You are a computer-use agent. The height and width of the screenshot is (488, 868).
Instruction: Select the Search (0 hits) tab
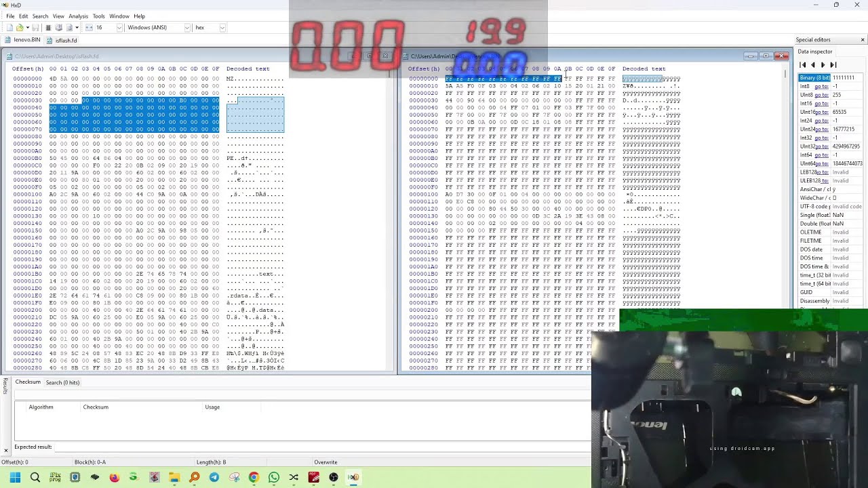pos(62,382)
